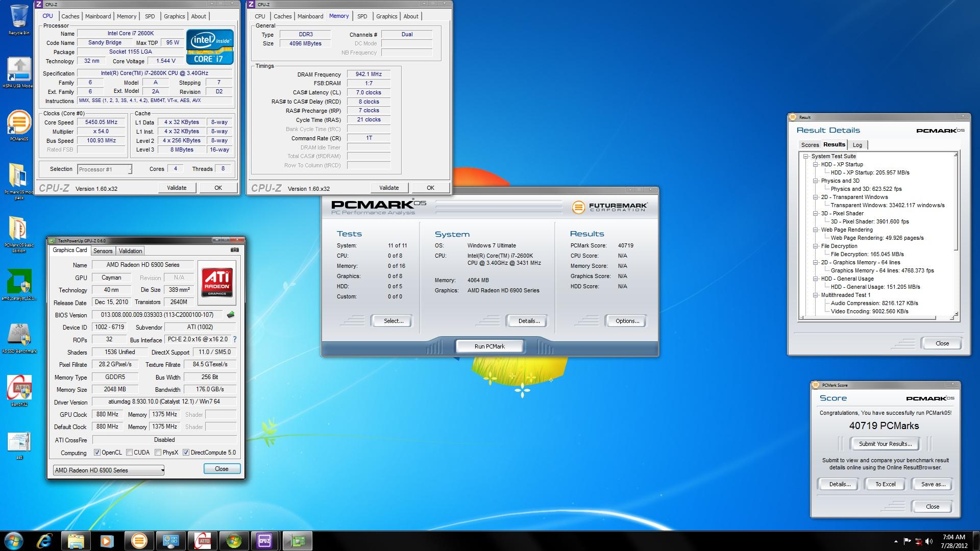Open Windows Media Player from the taskbar
Image resolution: width=980 pixels, height=551 pixels.
click(107, 540)
